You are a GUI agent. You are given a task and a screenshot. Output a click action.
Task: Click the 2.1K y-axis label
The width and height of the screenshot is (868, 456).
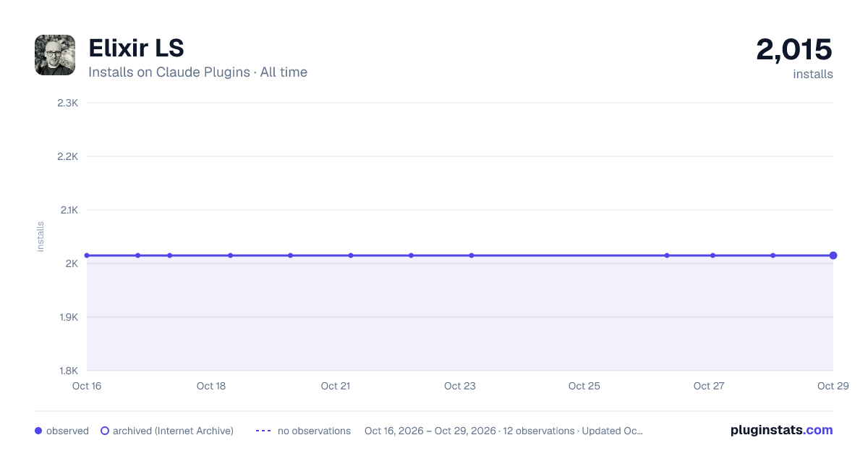68,210
